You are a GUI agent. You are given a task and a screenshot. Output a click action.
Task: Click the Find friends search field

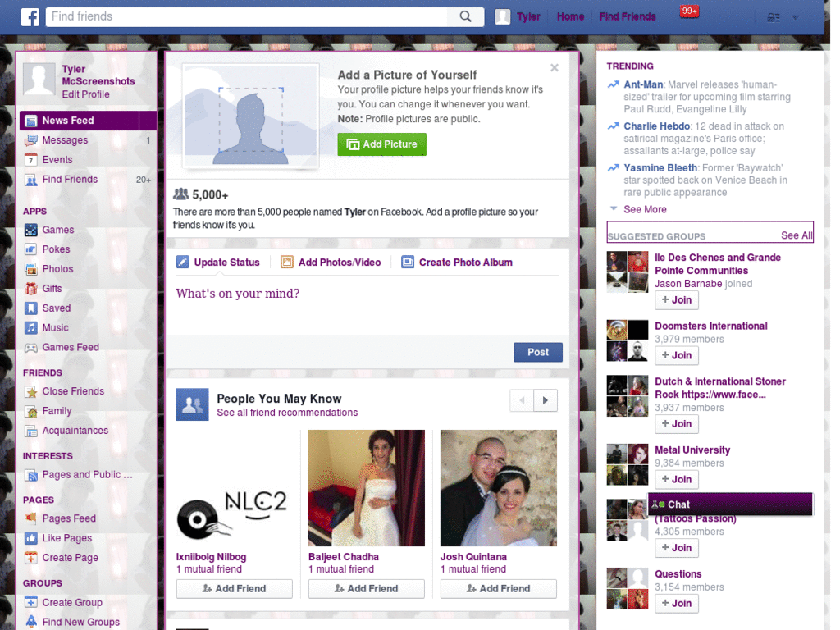click(x=246, y=16)
